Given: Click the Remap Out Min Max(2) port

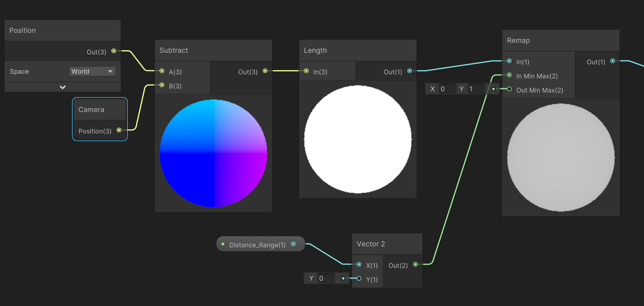Looking at the screenshot, I should pyautogui.click(x=509, y=89).
